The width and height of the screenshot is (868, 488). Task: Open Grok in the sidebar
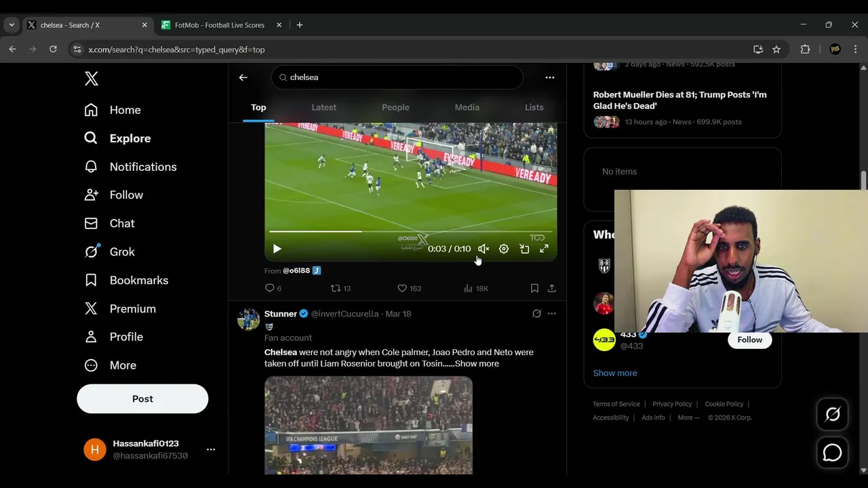click(109, 251)
